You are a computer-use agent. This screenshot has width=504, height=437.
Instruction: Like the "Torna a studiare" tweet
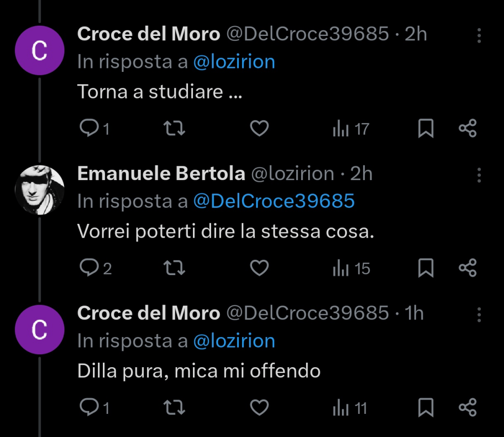tap(259, 129)
